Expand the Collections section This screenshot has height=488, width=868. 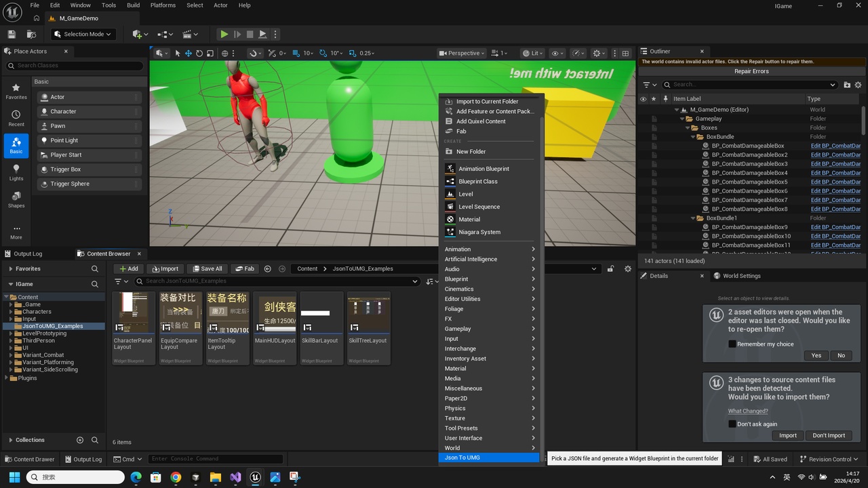(10, 440)
